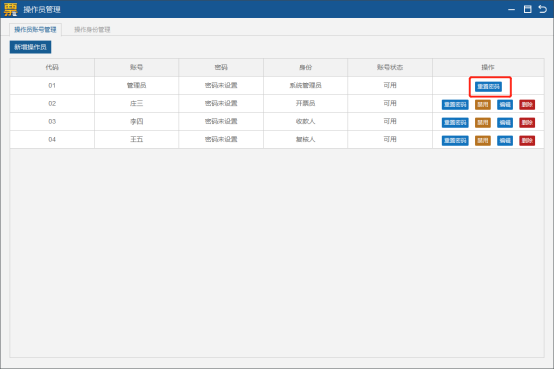Reset password for 管理员 account

488,87
